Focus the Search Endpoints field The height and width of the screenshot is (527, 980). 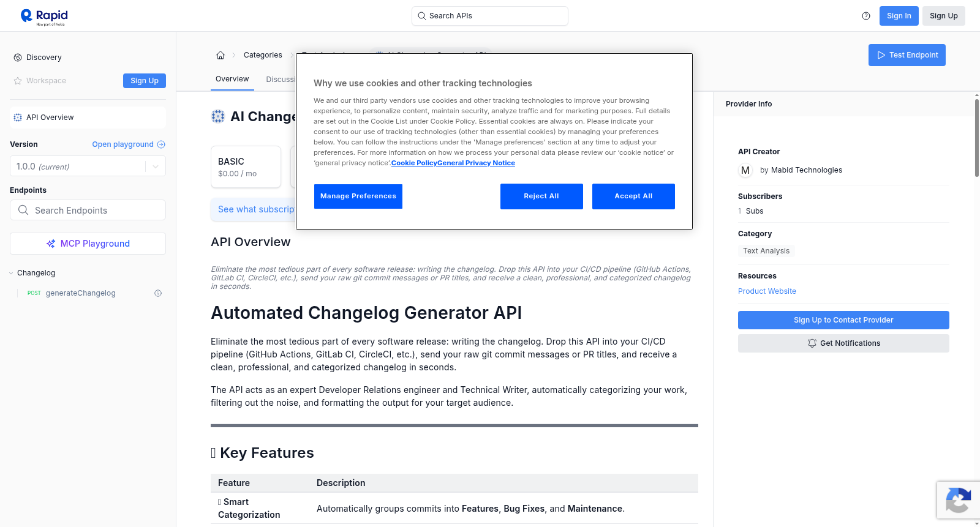(x=88, y=210)
